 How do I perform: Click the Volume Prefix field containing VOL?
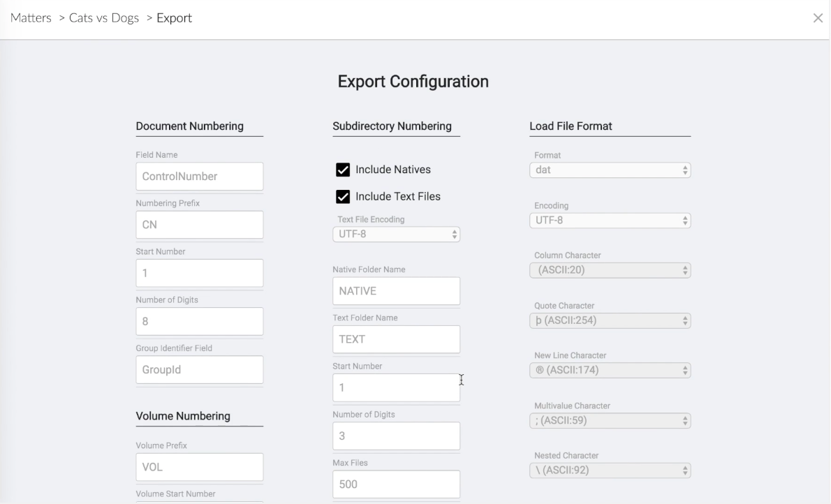(199, 466)
